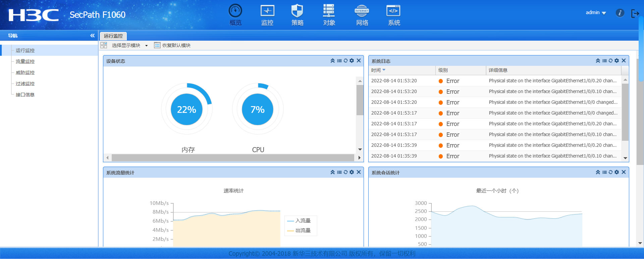
Task: Expand the admin user menu
Action: [x=596, y=13]
